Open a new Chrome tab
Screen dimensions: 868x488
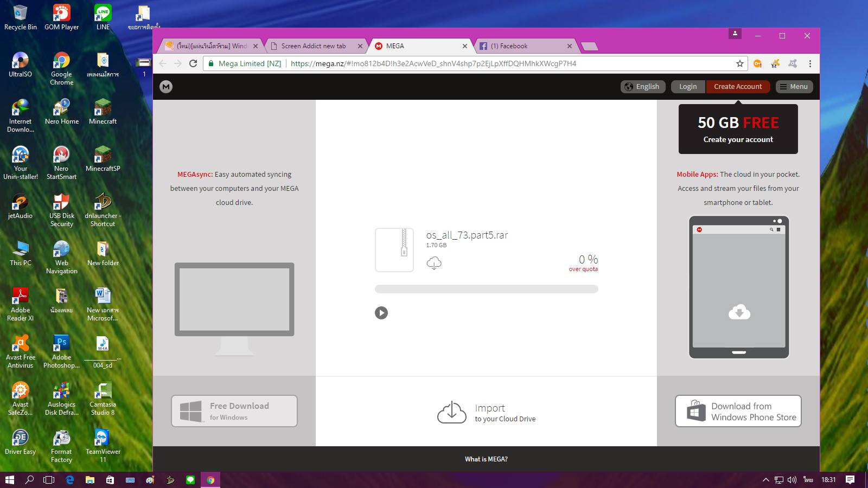(589, 47)
